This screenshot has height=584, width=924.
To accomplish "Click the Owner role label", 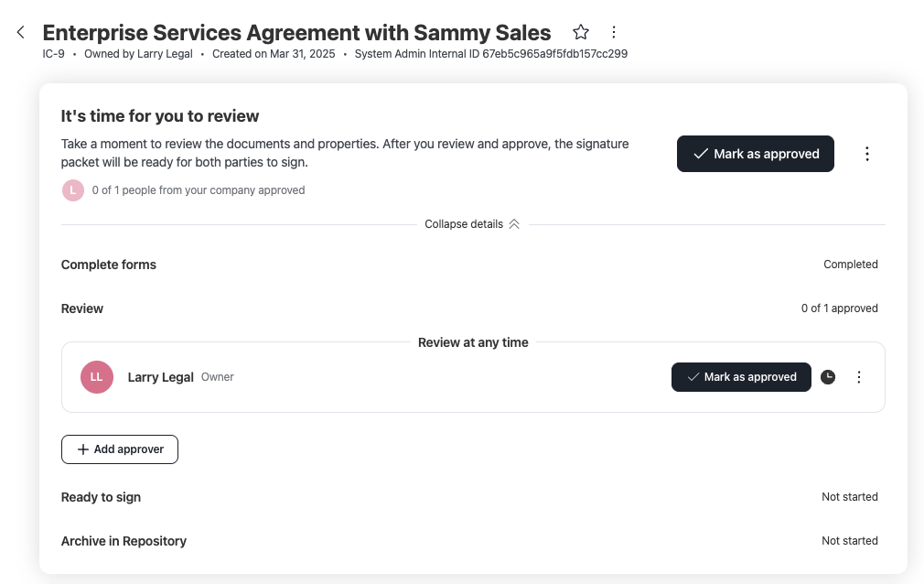I will [218, 377].
